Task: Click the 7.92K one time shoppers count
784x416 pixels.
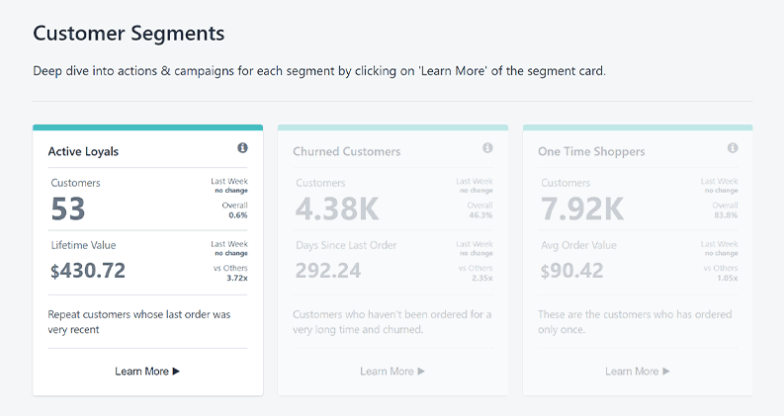Action: (x=582, y=209)
